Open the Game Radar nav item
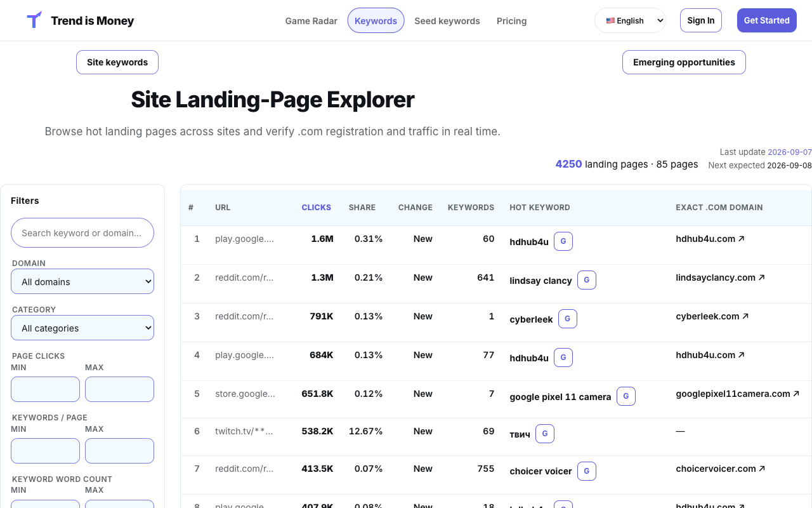Viewport: 812px width, 508px height. 311,20
